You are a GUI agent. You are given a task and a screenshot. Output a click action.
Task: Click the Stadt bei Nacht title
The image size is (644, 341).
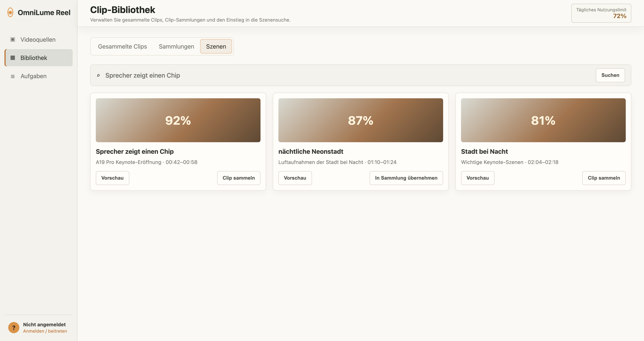[484, 152]
